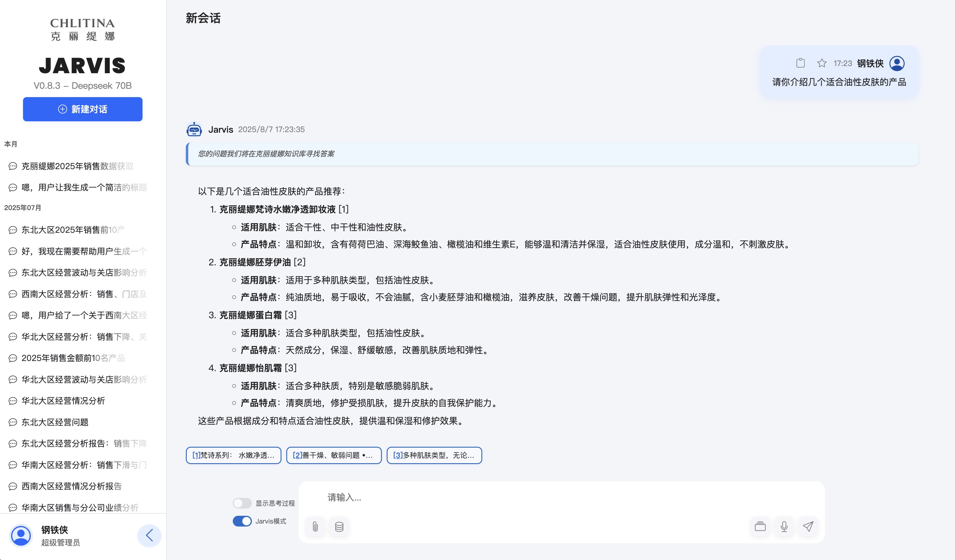Click the bottom-left profile avatar
Screen dimensions: 955x560
(21, 535)
